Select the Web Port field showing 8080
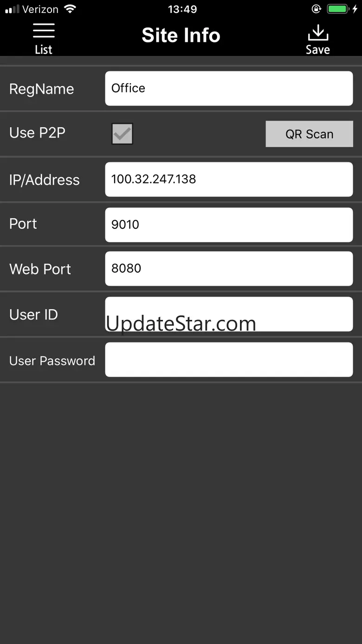Screen dimensions: 362x644 [x=229, y=268]
